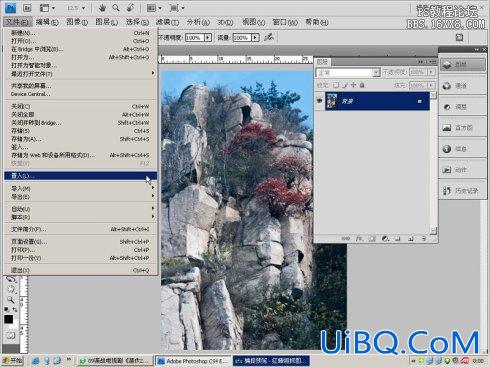Open layer opacity arrow in Layers panel
490x367 pixels.
[x=432, y=72]
